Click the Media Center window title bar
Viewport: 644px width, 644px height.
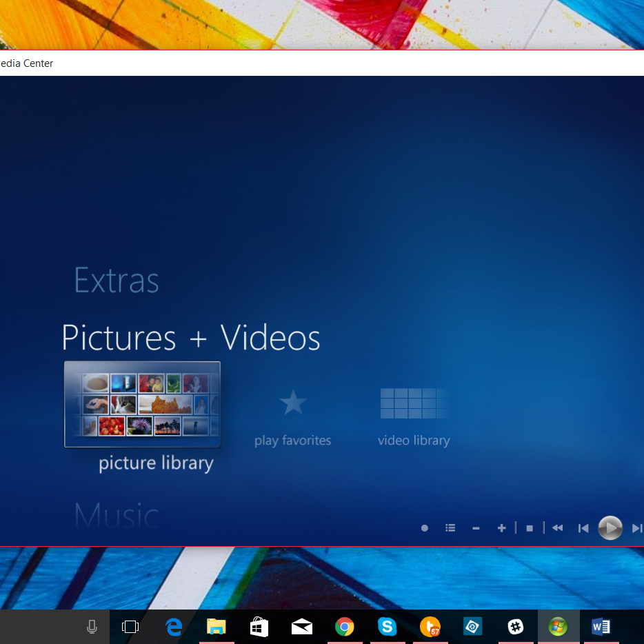point(322,63)
